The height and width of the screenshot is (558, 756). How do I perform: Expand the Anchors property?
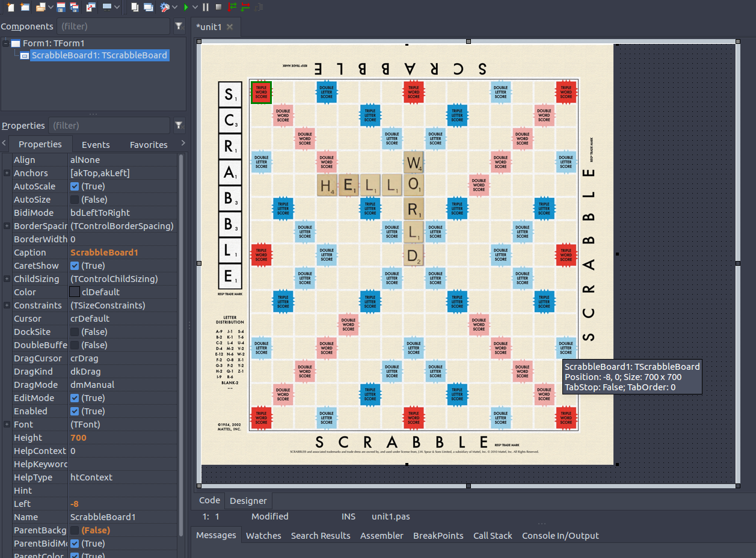[x=7, y=173]
